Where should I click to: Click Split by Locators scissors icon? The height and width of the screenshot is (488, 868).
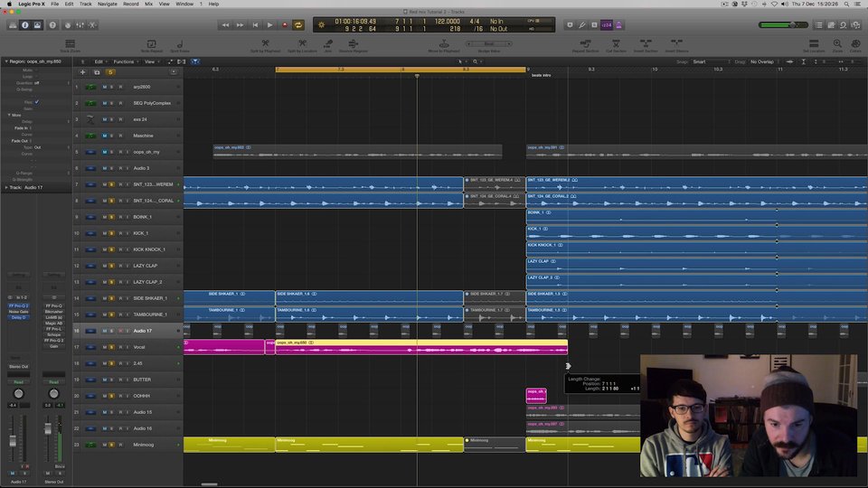tap(302, 45)
